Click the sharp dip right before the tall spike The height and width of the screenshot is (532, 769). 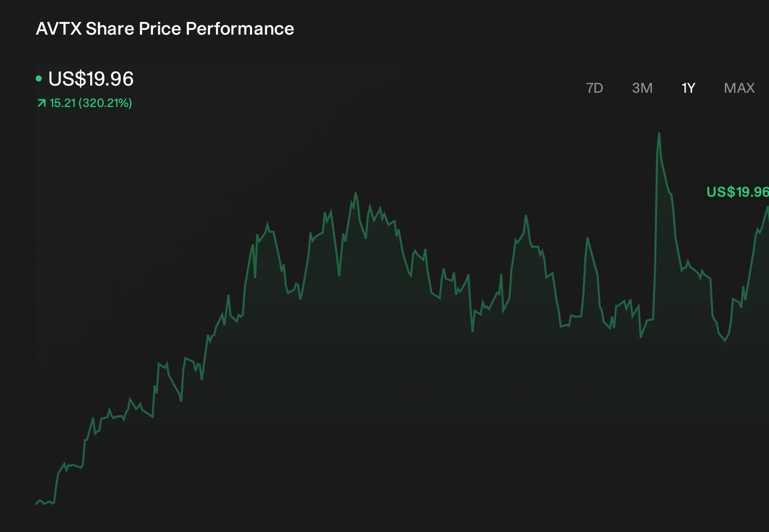(641, 337)
